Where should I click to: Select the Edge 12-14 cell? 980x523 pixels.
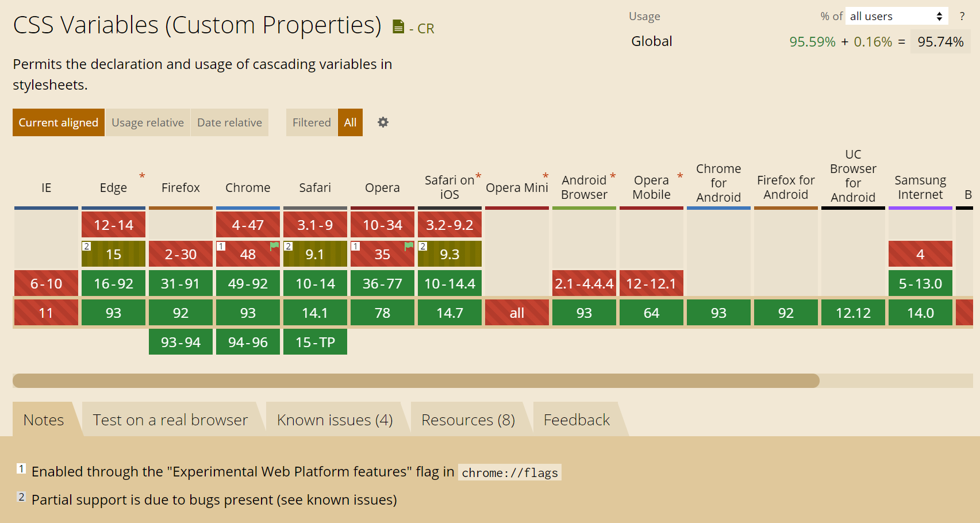pos(113,225)
